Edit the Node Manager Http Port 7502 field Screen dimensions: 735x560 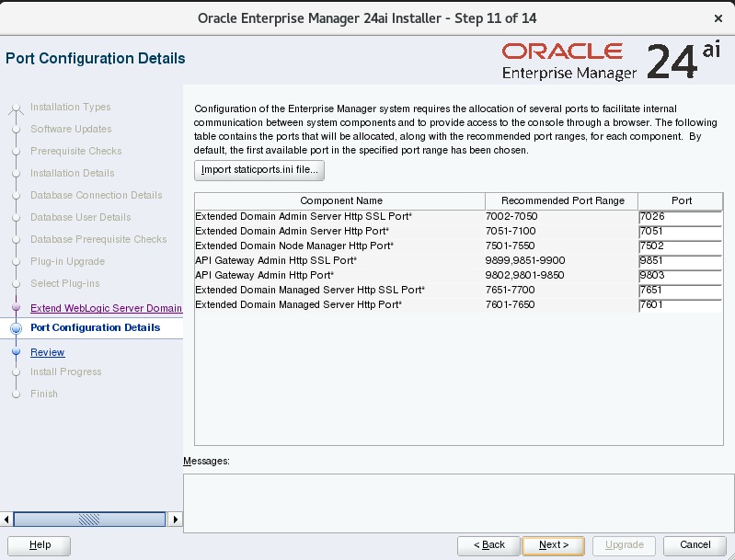pos(680,246)
